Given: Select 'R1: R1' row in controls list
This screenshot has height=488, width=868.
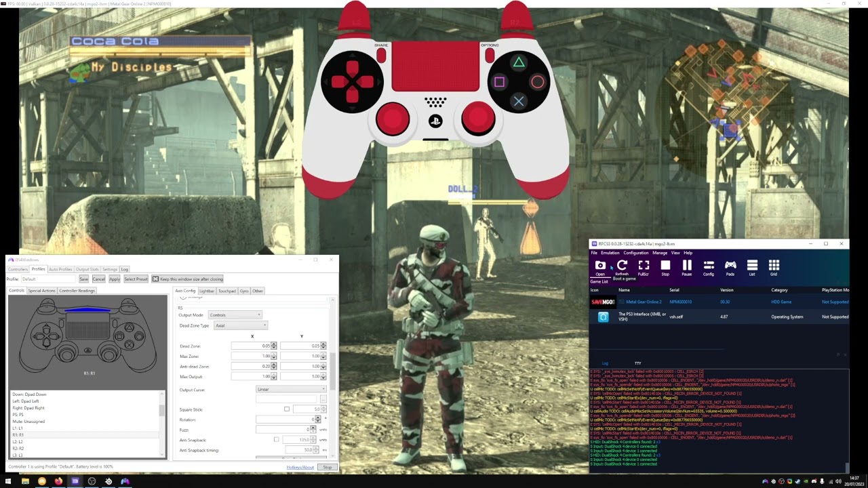Looking at the screenshot, I should [85, 435].
